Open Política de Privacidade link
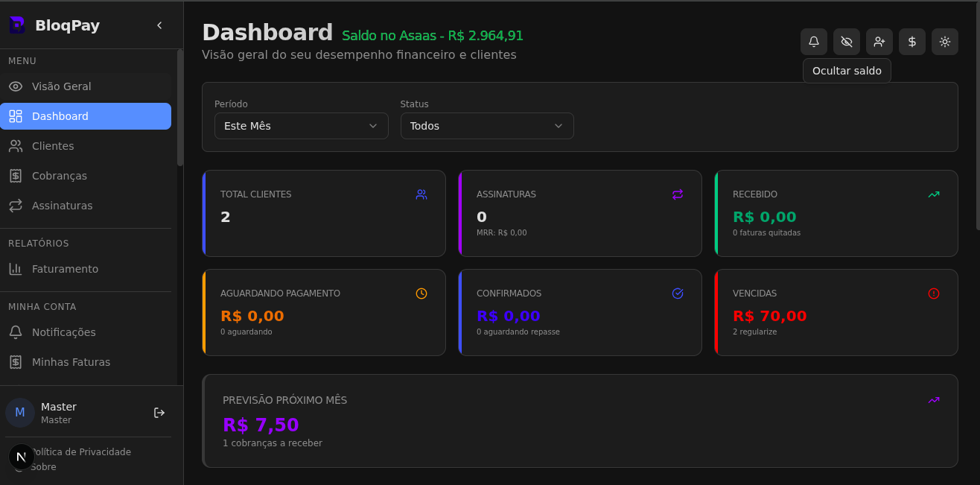Screen dimensions: 980x485 point(80,452)
